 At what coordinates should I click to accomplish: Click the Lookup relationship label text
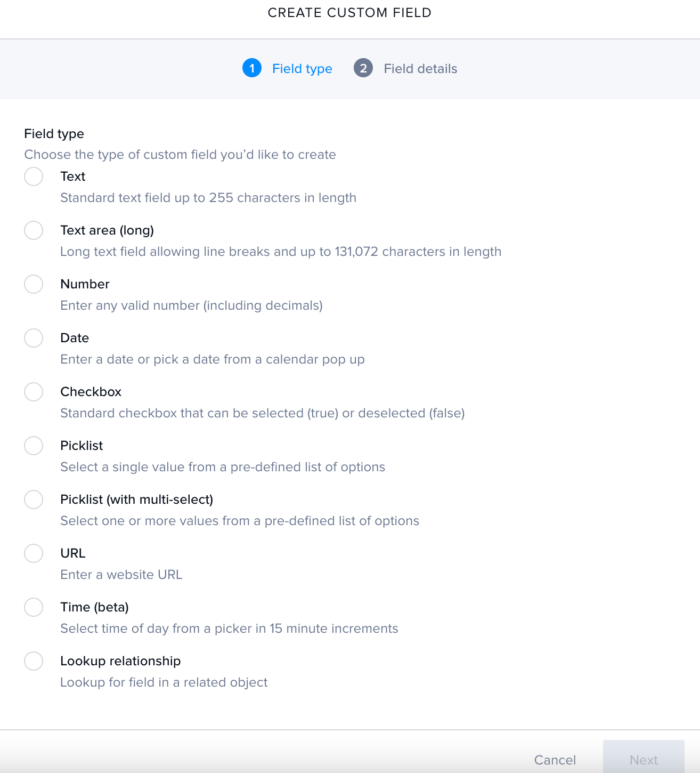click(x=120, y=661)
